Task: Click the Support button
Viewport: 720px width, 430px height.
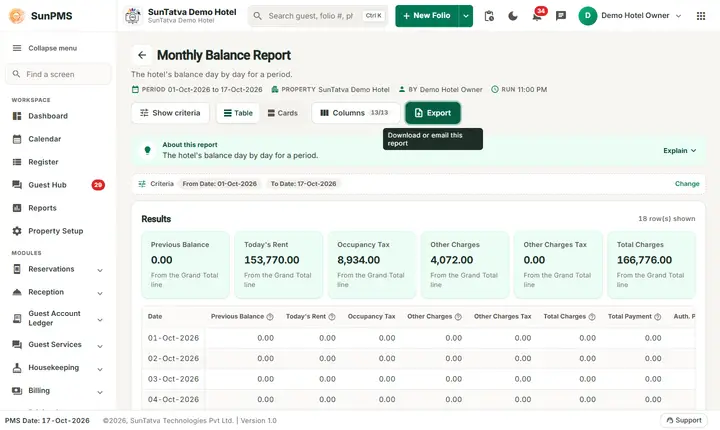Action: [x=684, y=420]
